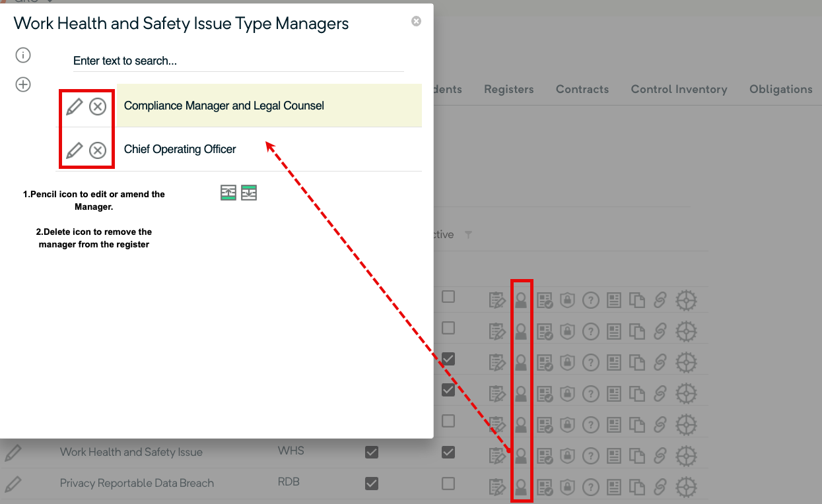
Task: Click the Enter text to search field
Action: click(238, 61)
